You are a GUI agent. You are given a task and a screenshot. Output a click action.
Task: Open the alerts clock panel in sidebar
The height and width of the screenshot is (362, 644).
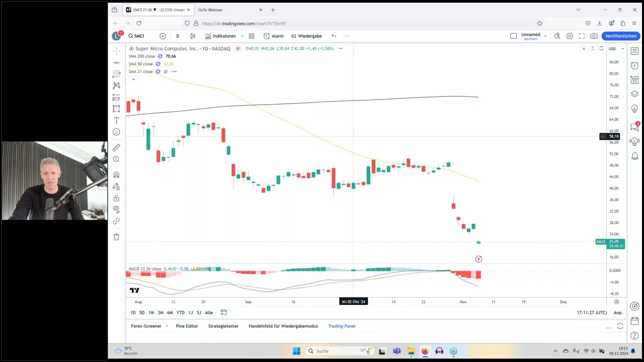click(634, 66)
